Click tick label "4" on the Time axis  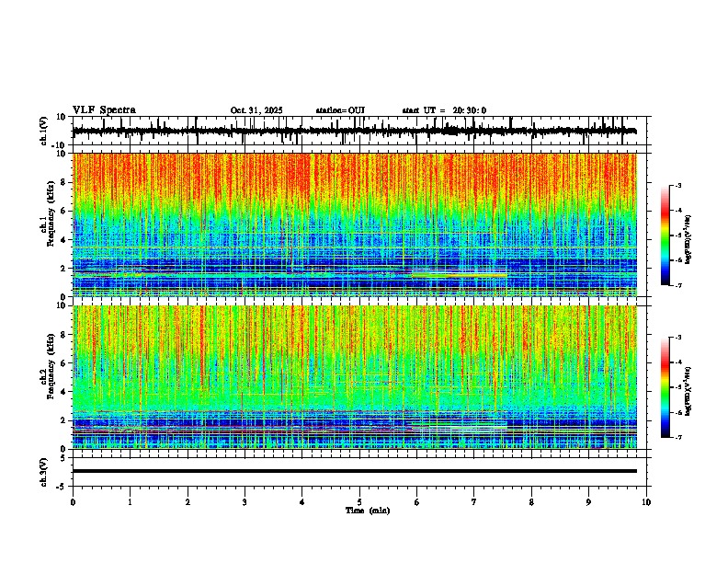pyautogui.click(x=302, y=502)
